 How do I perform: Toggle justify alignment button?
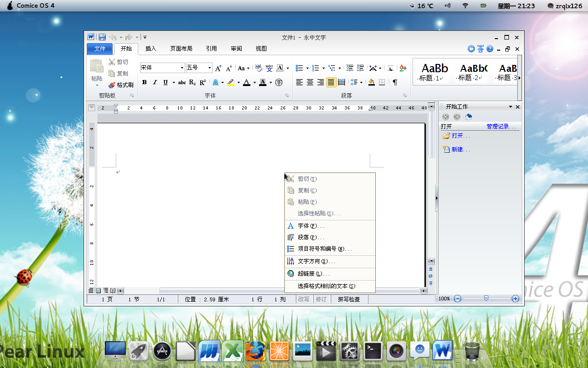[x=331, y=82]
